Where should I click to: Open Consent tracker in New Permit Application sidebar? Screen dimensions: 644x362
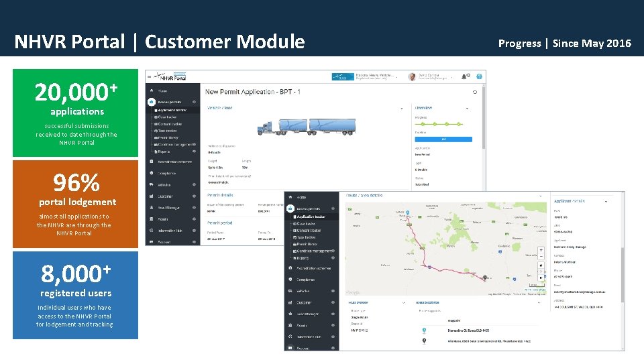tap(170, 124)
